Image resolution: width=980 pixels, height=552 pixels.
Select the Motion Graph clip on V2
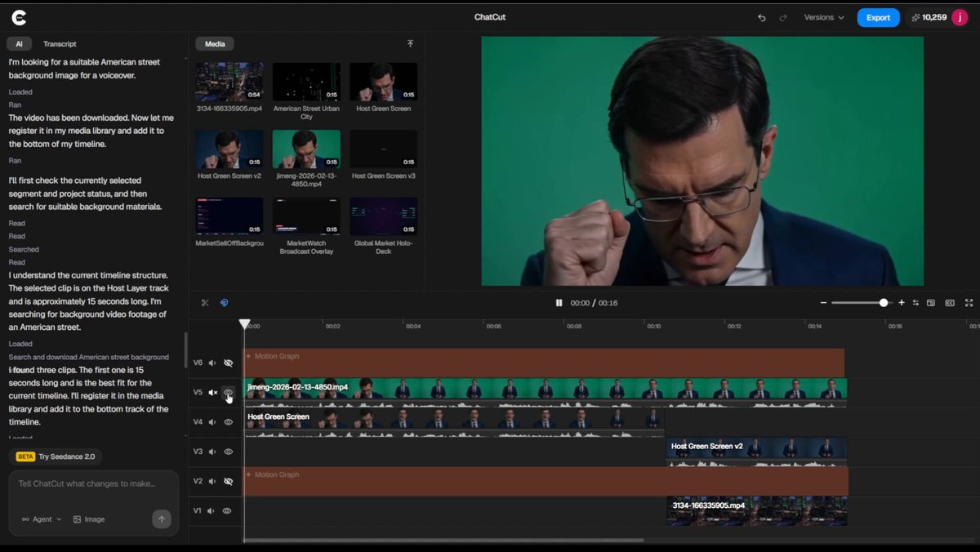pos(546,481)
